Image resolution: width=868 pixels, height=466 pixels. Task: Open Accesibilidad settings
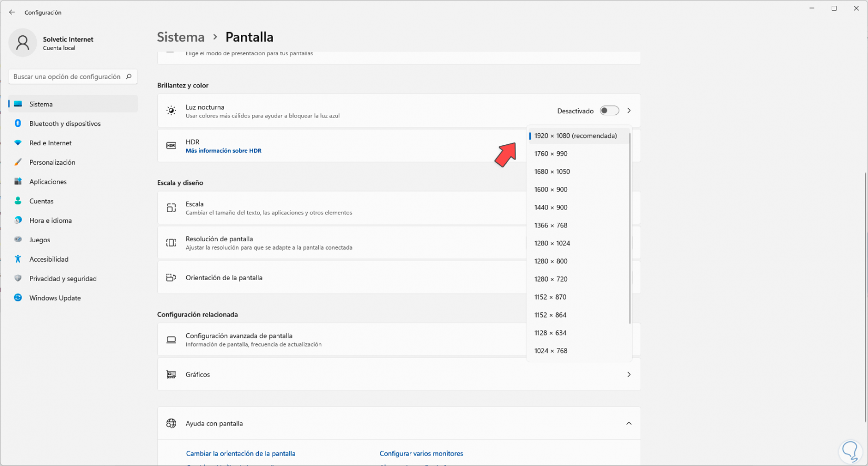49,260
